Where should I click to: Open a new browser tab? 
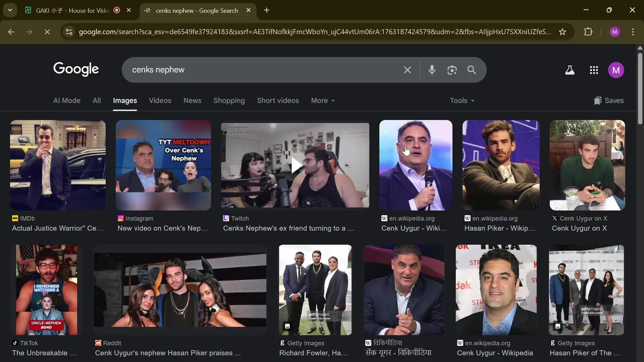click(x=267, y=10)
